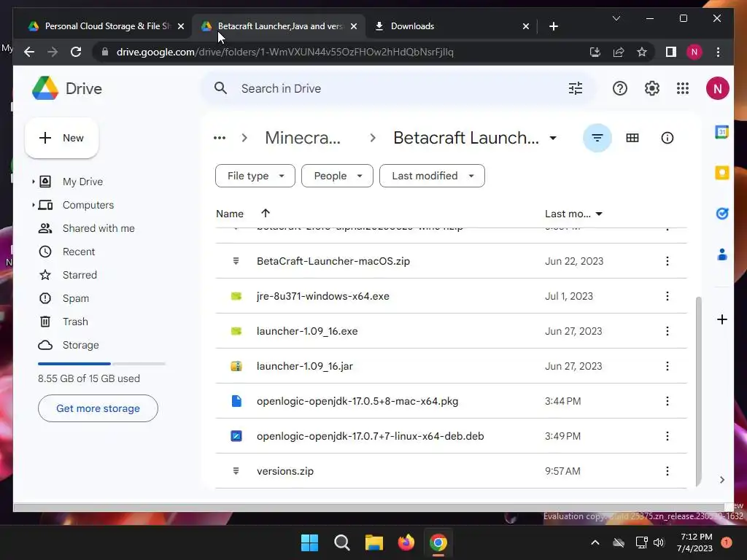Open more actions for versions.zip
Image resolution: width=747 pixels, height=560 pixels.
pos(667,471)
